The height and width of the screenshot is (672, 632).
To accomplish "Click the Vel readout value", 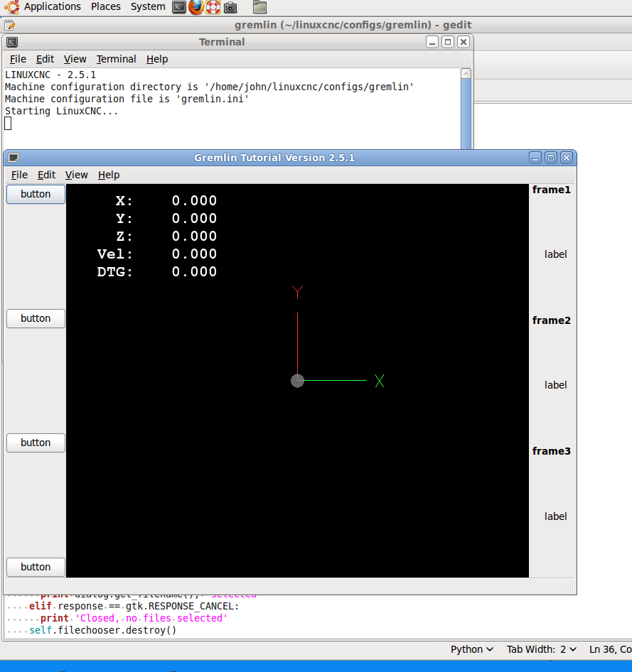I will click(x=194, y=254).
